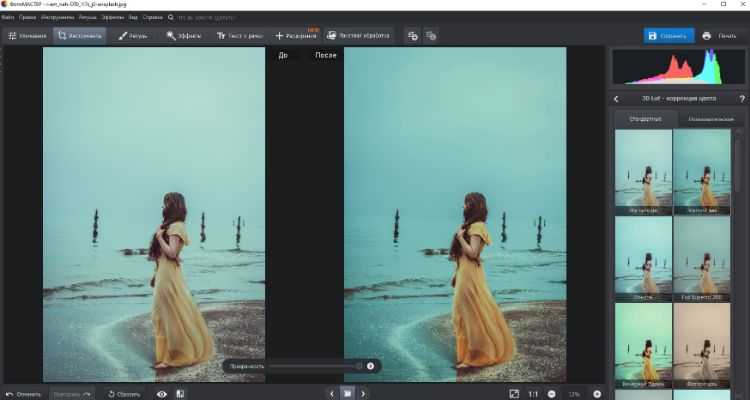Screen dimensions: 750x400
Task: Open the Эффекты menu in the menu bar
Action: pos(113,17)
